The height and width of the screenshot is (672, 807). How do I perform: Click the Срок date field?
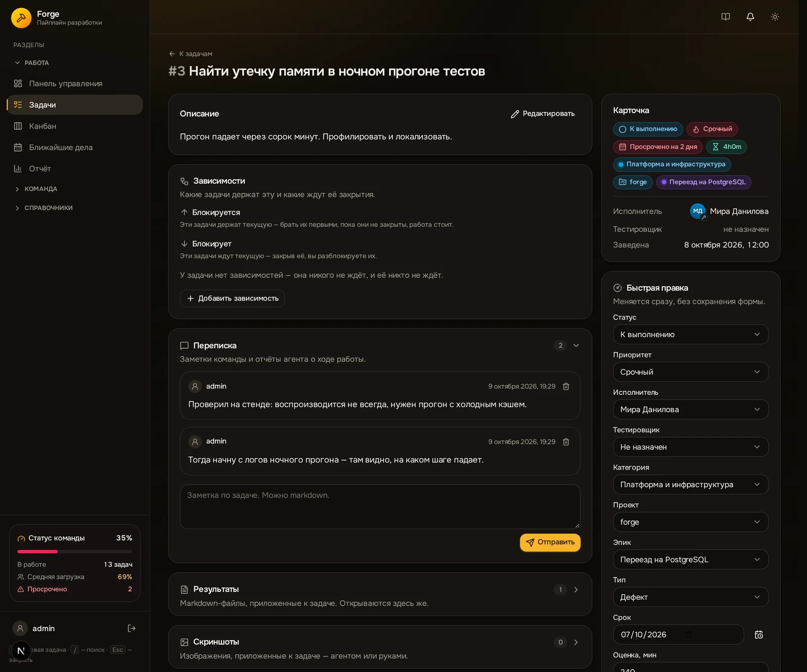(x=678, y=635)
